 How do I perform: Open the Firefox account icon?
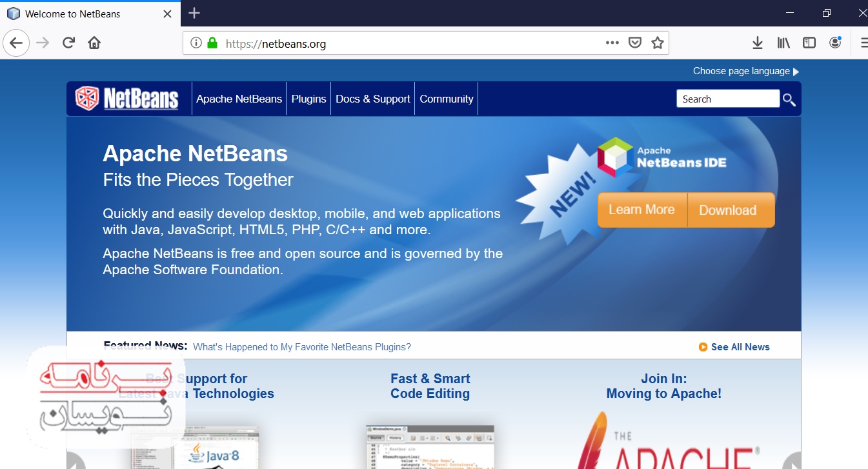point(835,43)
